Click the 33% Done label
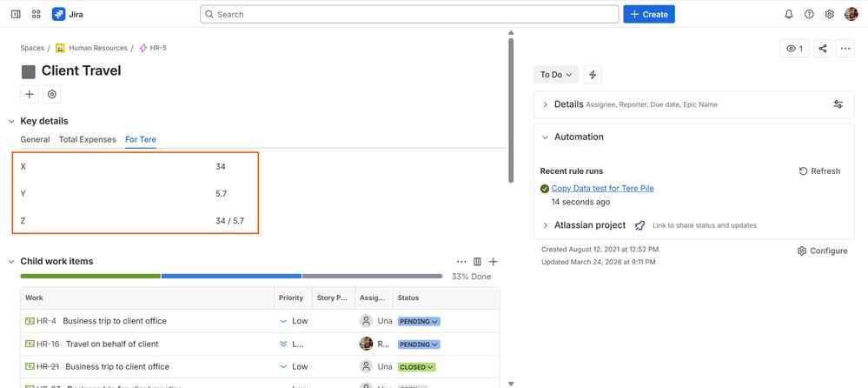 [471, 277]
